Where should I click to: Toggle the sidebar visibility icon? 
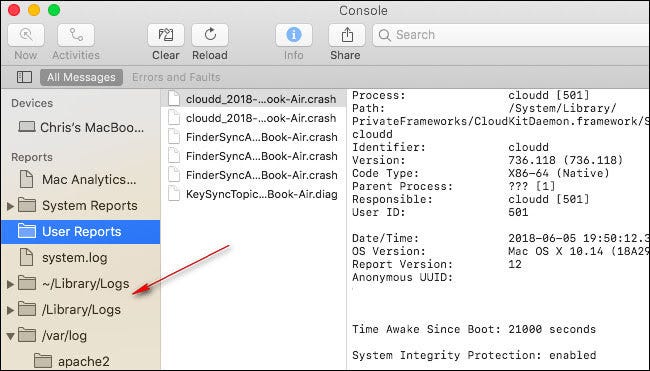coord(24,77)
